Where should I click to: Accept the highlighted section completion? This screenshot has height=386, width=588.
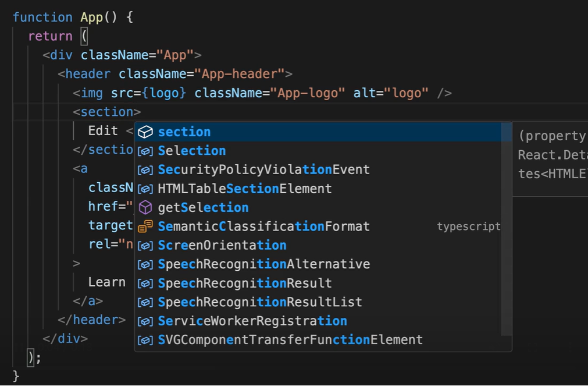pos(184,132)
